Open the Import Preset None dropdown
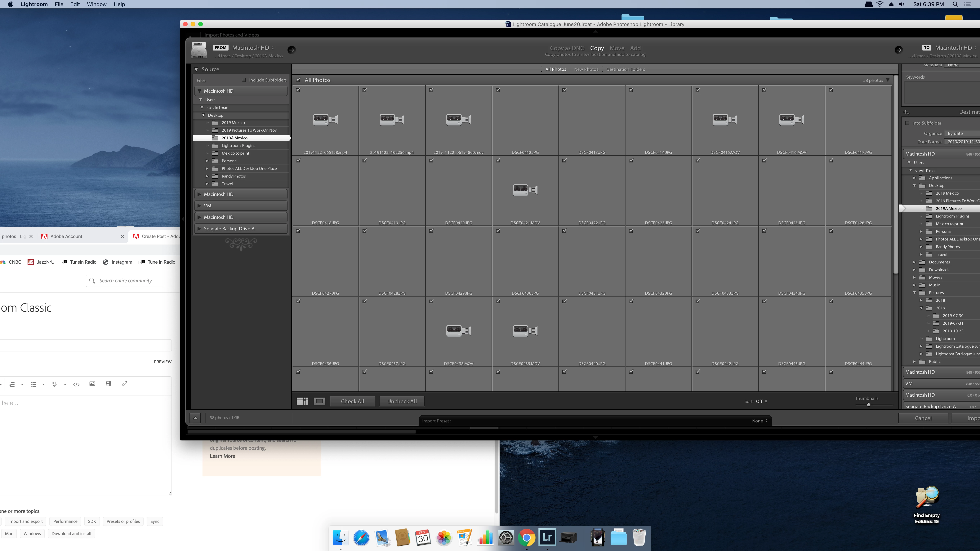Image resolution: width=980 pixels, height=551 pixels. click(760, 421)
